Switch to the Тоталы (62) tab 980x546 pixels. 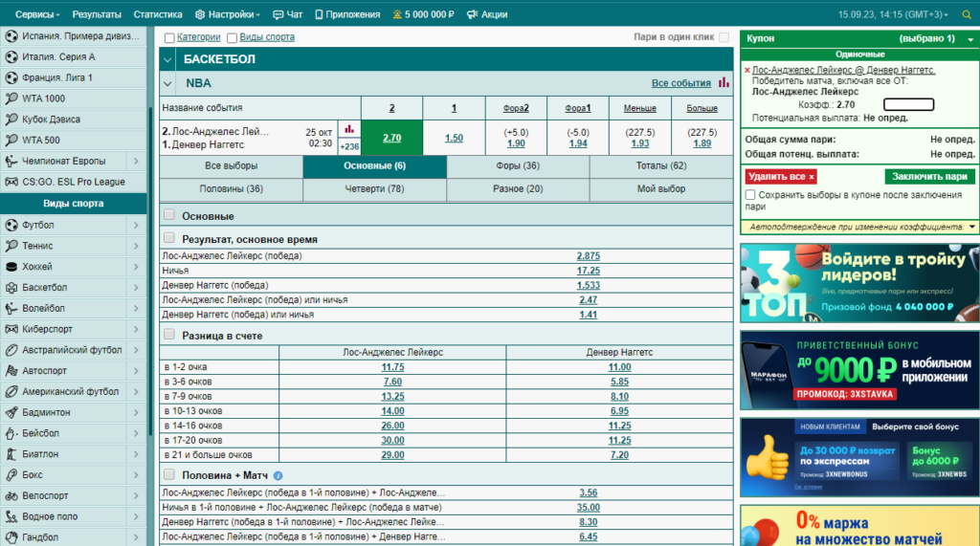click(661, 165)
